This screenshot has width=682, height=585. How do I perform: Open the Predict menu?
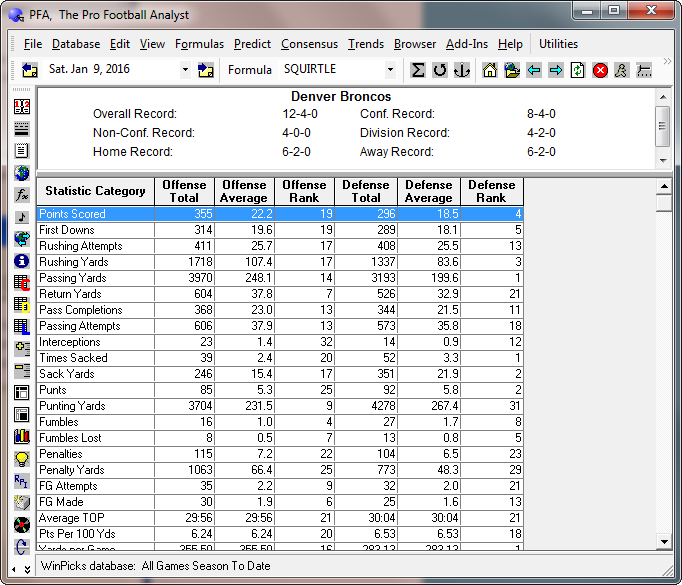pos(252,44)
